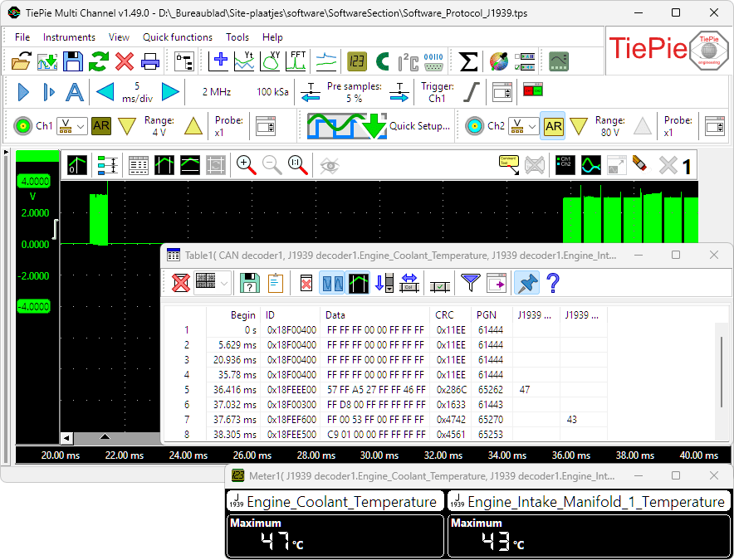
Task: Perform a one-shot measurement
Action: coord(49,92)
